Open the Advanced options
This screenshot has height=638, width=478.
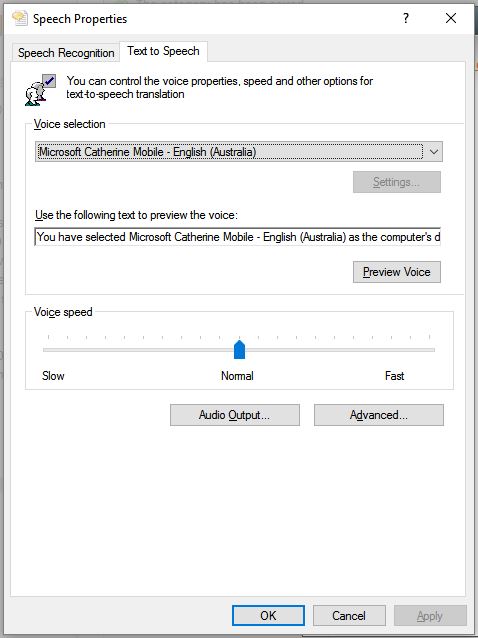pos(379,415)
